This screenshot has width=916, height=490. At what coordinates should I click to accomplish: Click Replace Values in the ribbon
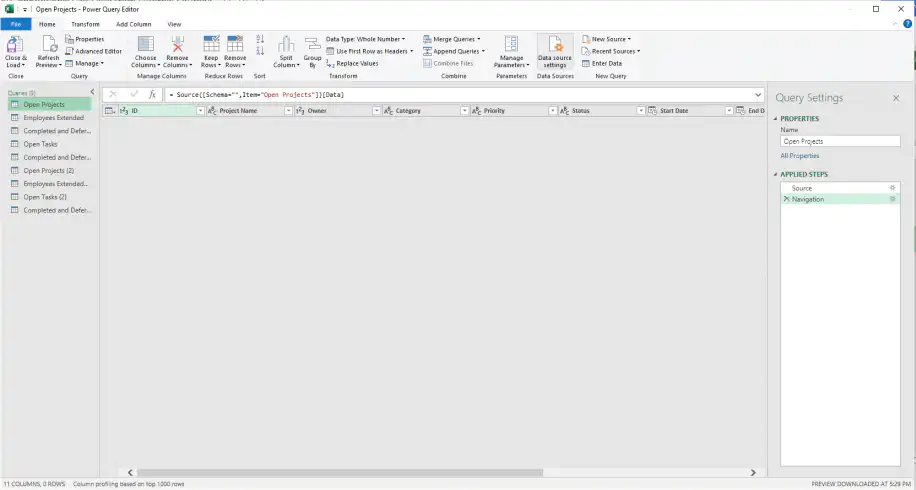click(352, 64)
